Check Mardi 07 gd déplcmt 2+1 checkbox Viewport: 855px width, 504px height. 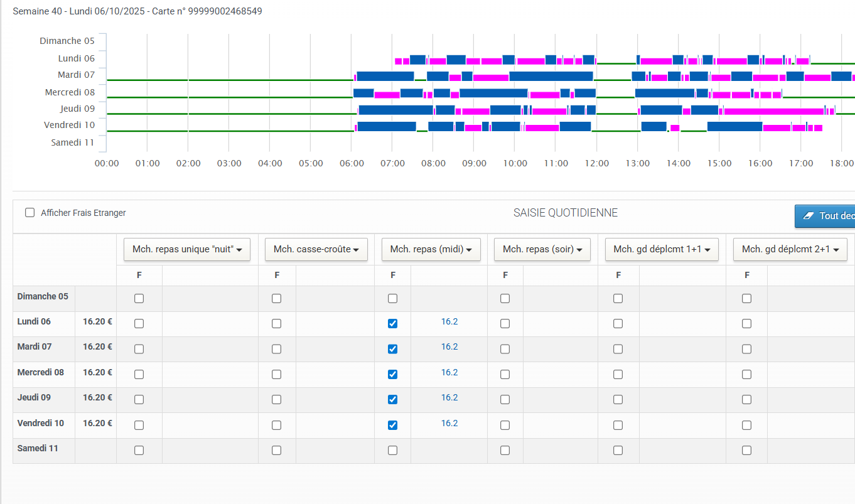pyautogui.click(x=746, y=349)
